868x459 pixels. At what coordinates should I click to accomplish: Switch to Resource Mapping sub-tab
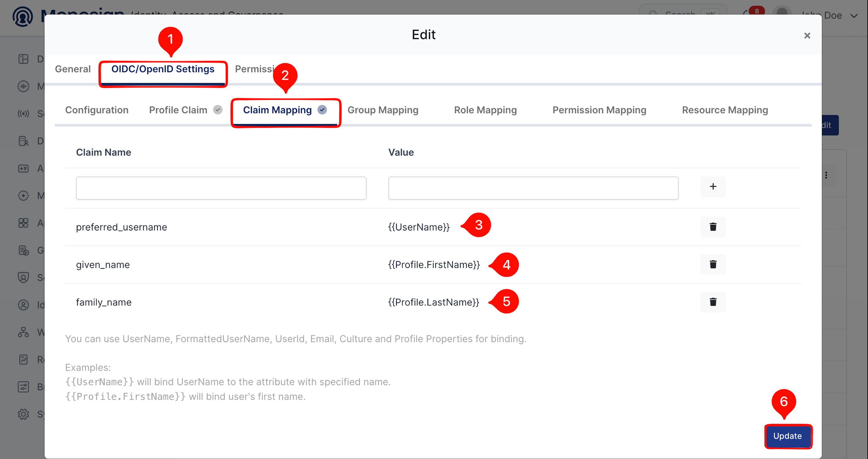click(725, 110)
